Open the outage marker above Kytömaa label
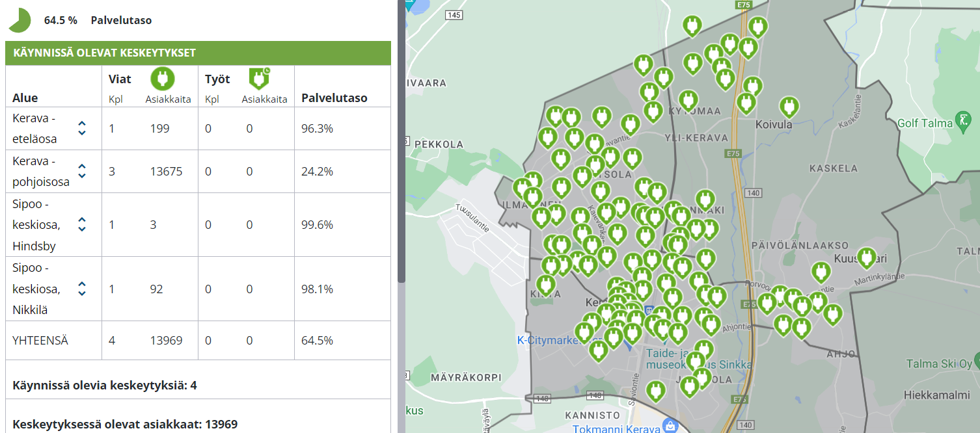The width and height of the screenshot is (980, 433). [688, 99]
